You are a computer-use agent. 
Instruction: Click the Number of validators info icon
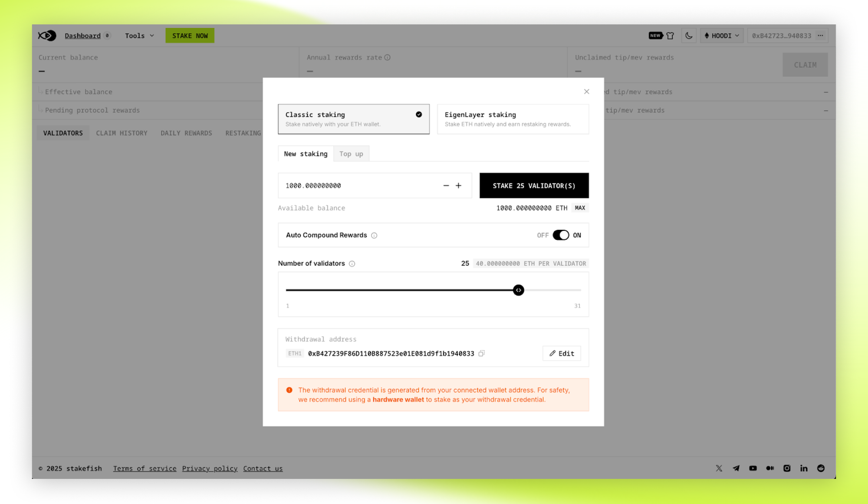pos(352,264)
